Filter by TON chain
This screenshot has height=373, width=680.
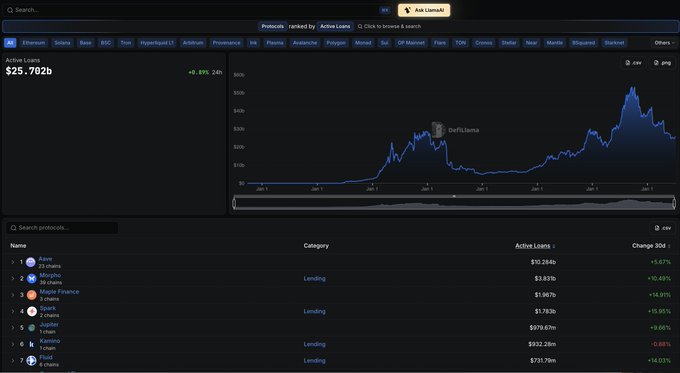pyautogui.click(x=461, y=43)
